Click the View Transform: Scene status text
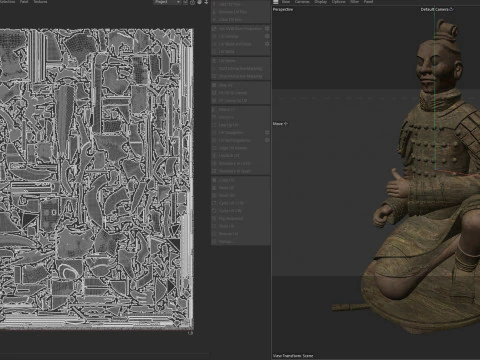The height and width of the screenshot is (360, 480). [x=293, y=356]
